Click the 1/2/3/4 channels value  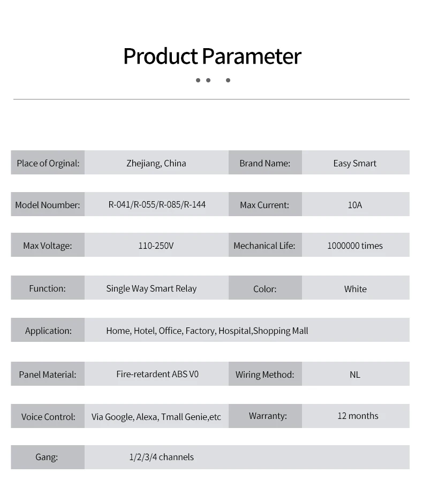(161, 457)
